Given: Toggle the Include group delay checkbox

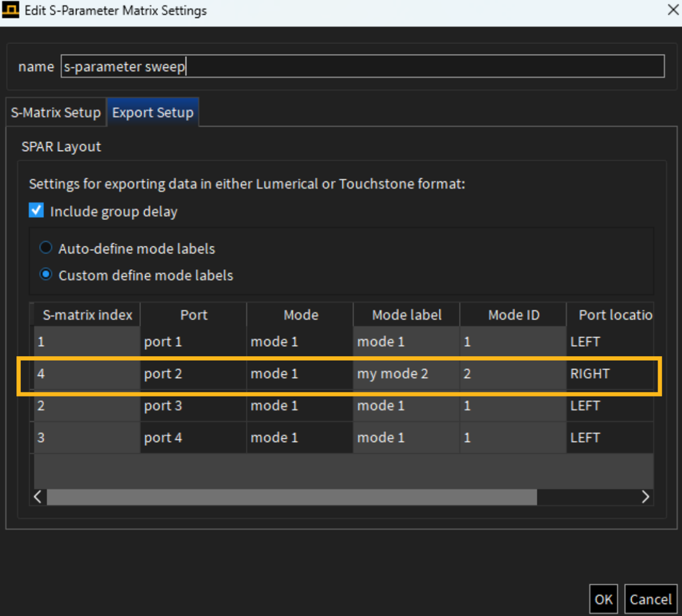Looking at the screenshot, I should click(36, 211).
